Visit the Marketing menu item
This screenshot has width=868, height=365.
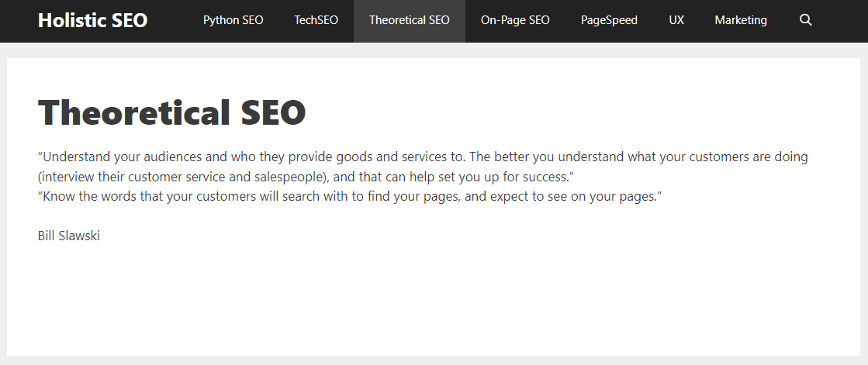tap(741, 20)
